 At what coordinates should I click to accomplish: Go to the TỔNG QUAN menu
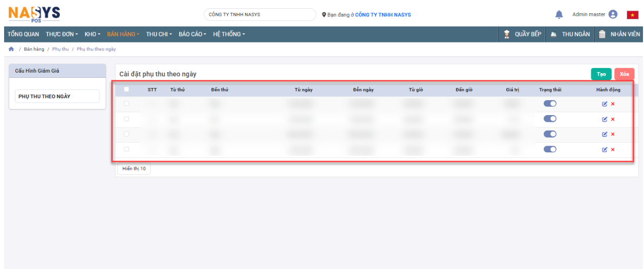23,34
